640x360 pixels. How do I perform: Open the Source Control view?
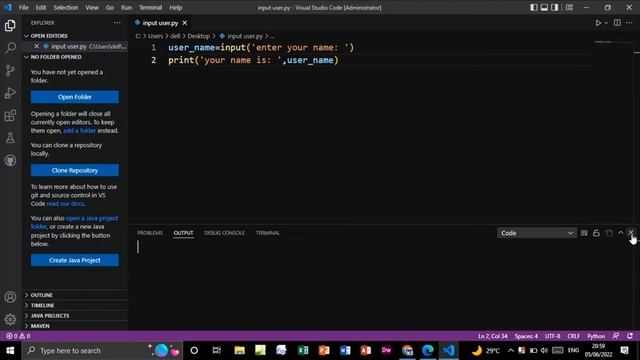click(10, 70)
